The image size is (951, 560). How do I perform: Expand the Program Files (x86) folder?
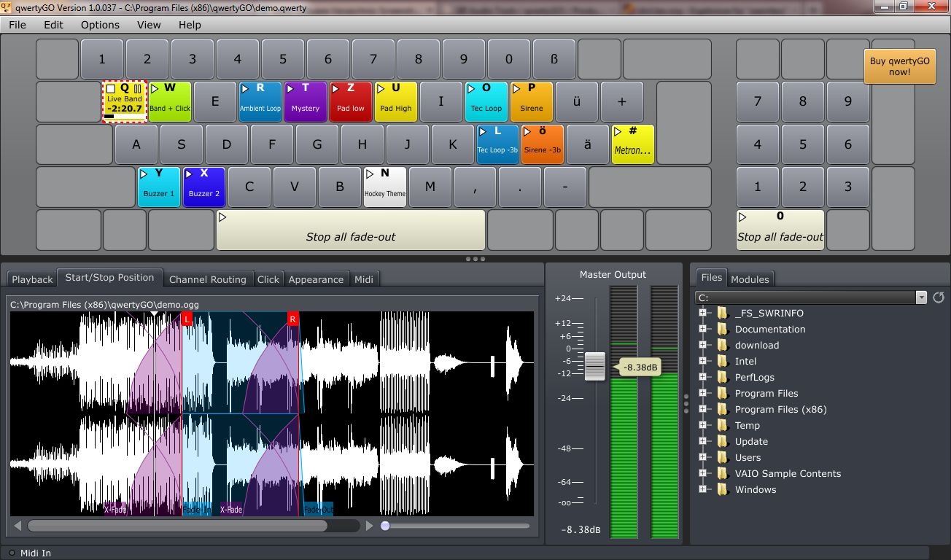(x=703, y=409)
